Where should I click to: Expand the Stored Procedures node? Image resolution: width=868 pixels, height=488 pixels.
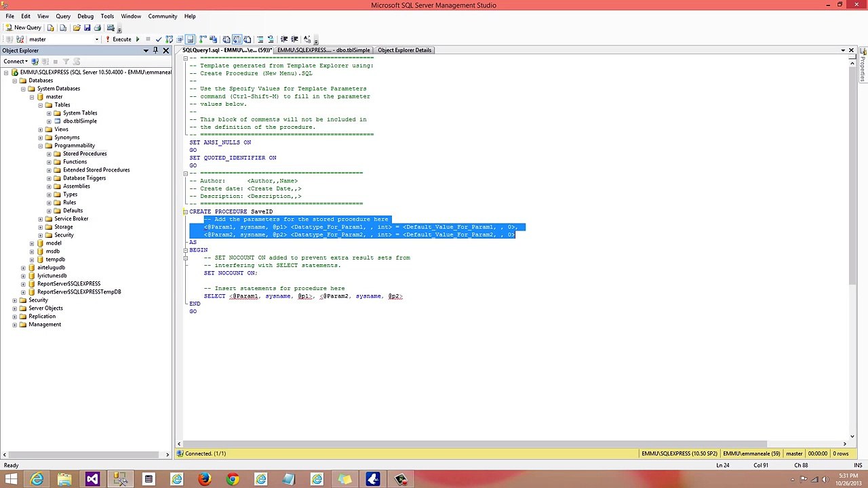pos(49,154)
